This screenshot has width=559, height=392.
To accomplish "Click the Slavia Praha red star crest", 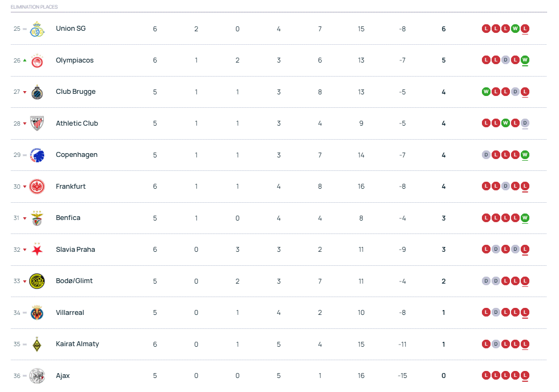I will click(x=37, y=250).
